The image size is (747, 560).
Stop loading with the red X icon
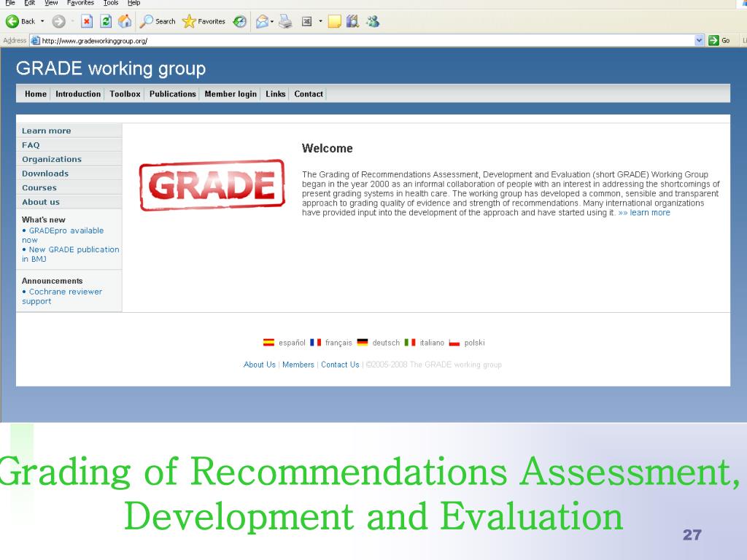(x=87, y=21)
